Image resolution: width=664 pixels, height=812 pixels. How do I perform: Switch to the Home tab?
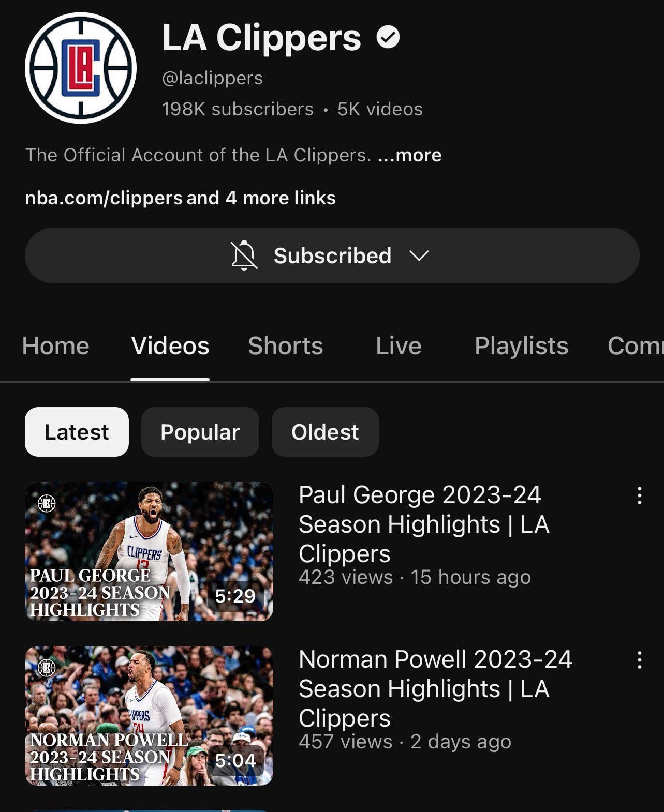(55, 345)
